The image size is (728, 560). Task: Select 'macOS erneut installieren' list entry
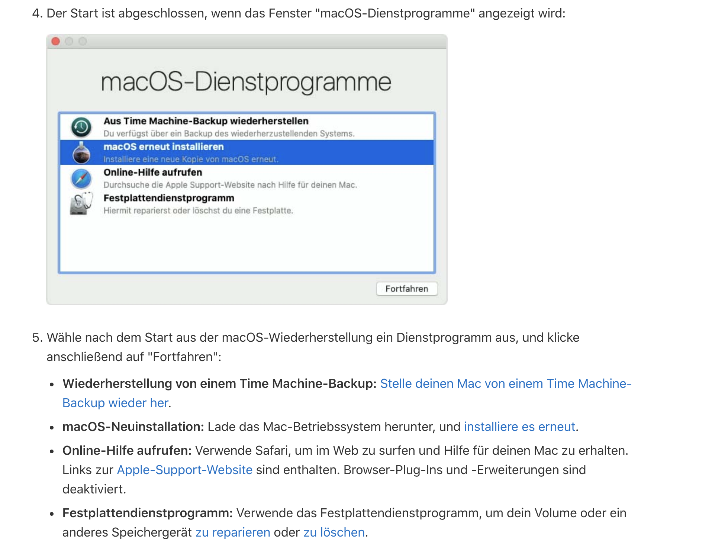point(164,147)
